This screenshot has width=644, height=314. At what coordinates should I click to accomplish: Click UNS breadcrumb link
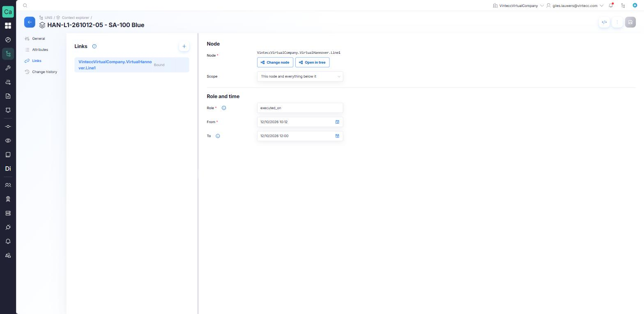point(48,18)
